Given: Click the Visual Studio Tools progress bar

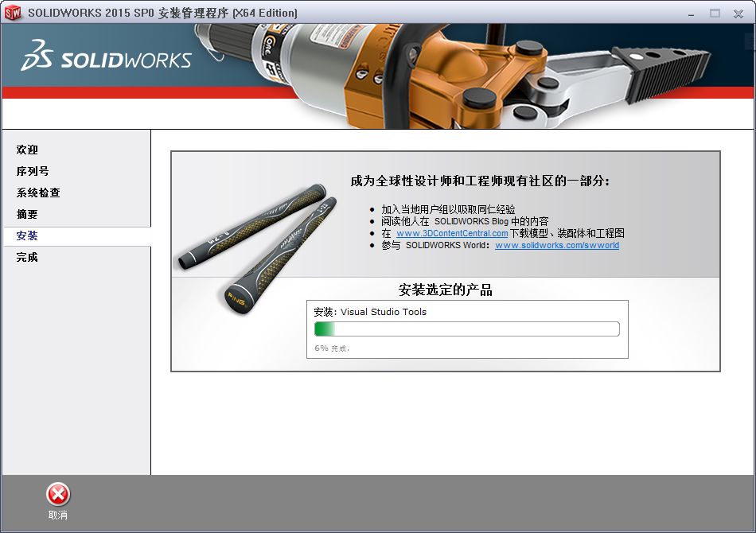Looking at the screenshot, I should [466, 329].
